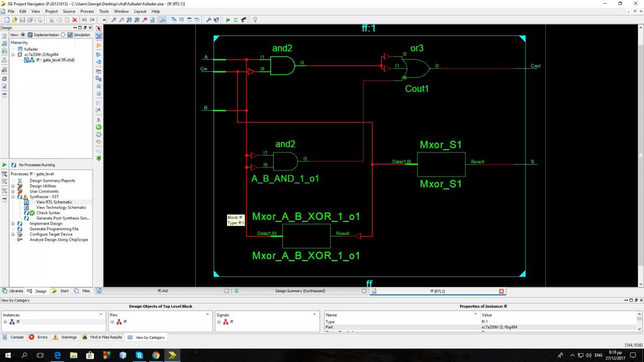
Task: Click the green Run icon beside process panel
Action: click(x=4, y=165)
